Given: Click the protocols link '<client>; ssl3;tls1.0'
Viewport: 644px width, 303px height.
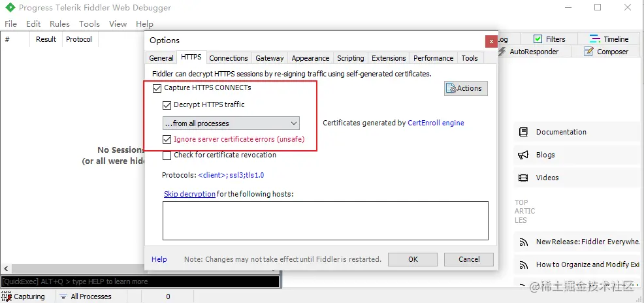Looking at the screenshot, I should click(231, 175).
